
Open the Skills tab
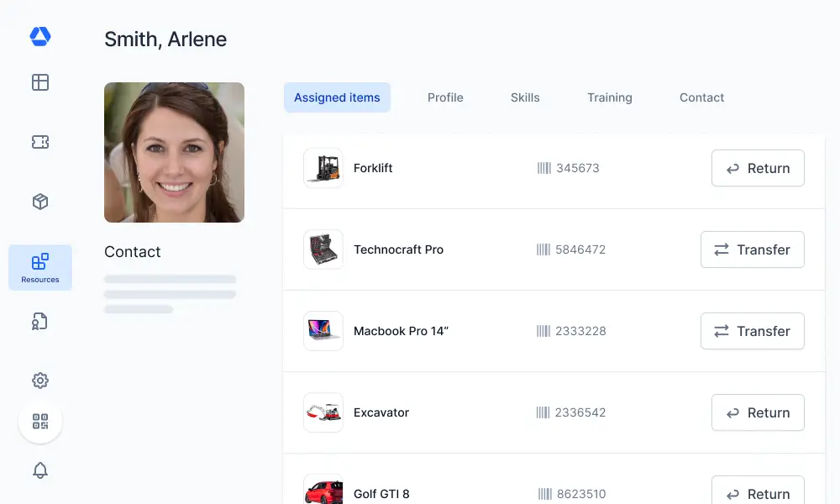click(x=525, y=97)
